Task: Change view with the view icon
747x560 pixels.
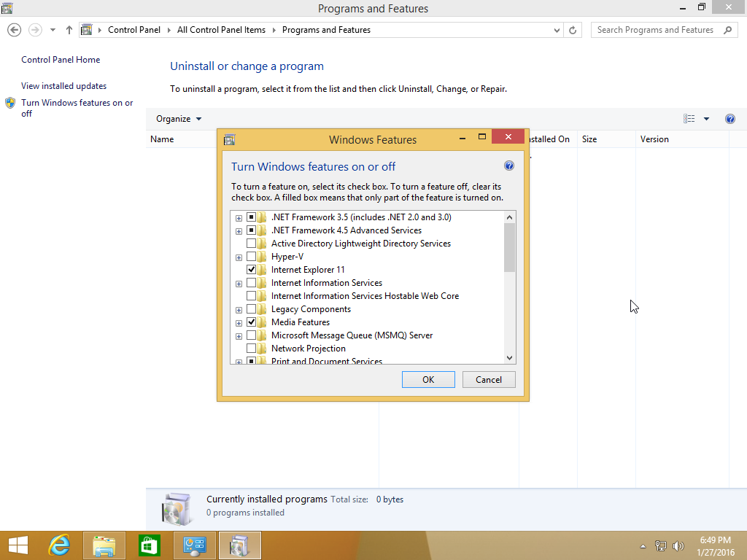Action: [x=689, y=119]
